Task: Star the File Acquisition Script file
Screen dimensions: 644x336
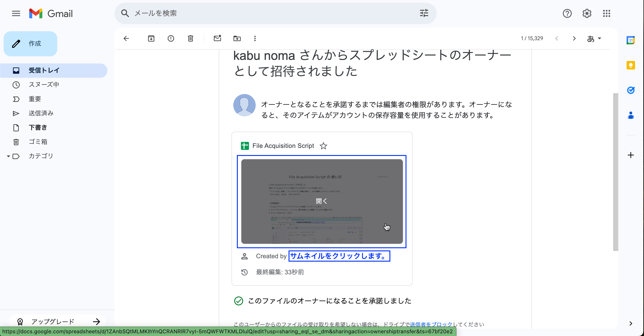Action: coord(323,146)
